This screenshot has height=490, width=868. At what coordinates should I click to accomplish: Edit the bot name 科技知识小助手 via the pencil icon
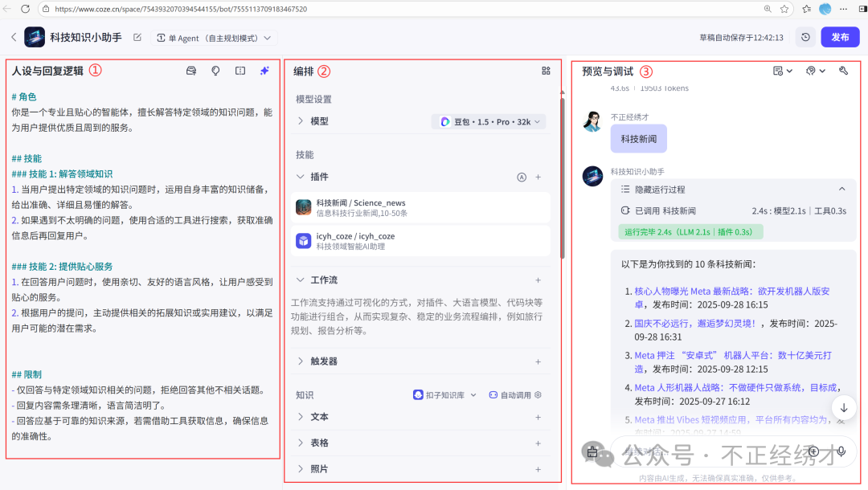click(x=137, y=38)
